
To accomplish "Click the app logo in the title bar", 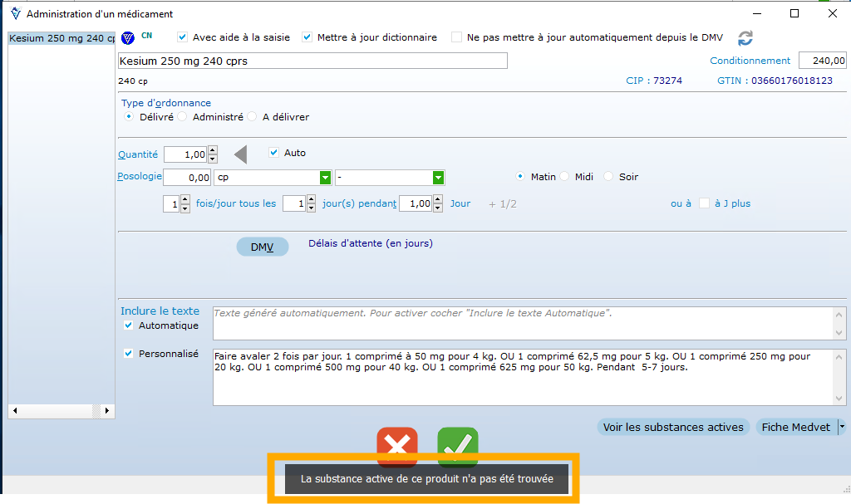I will coord(15,13).
